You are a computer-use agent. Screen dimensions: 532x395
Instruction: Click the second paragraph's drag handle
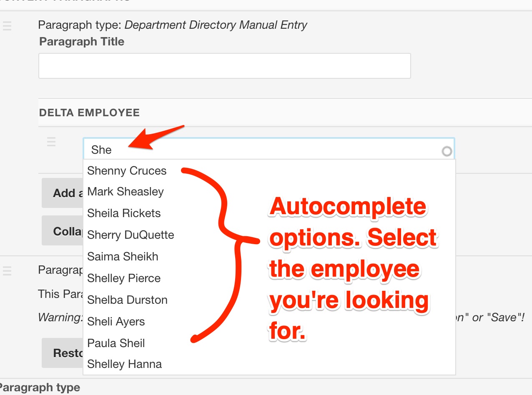7,271
